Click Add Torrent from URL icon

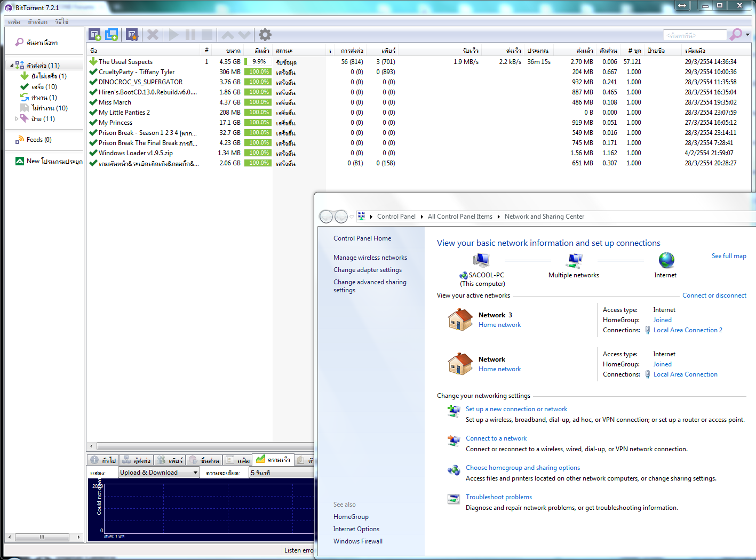112,35
